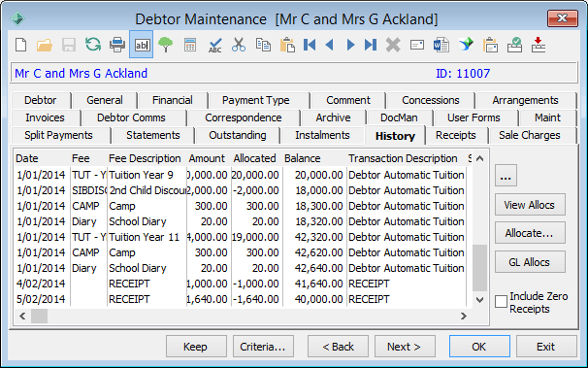This screenshot has width=588, height=368.
Task: Click the horizontal scrollbar right arrow
Action: [x=464, y=317]
